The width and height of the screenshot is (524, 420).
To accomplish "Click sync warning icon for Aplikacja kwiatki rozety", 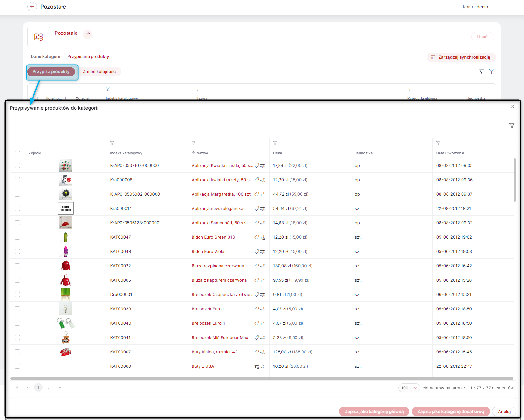I will 263,180.
